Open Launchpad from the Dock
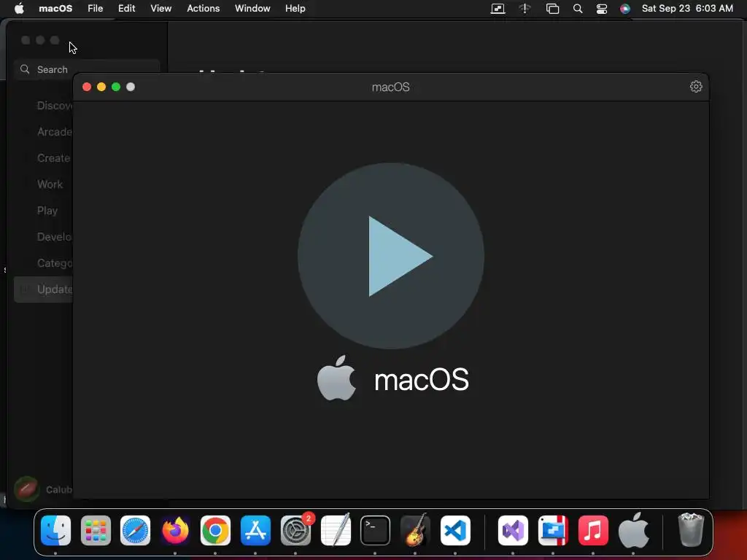Screen dimensions: 747x560 pyautogui.click(x=96, y=531)
